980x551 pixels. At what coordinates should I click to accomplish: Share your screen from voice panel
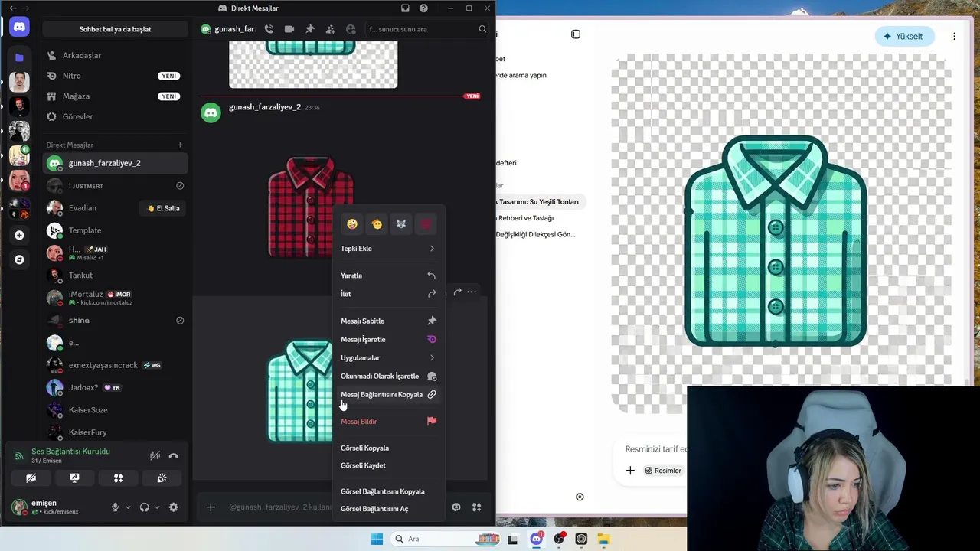(x=74, y=478)
